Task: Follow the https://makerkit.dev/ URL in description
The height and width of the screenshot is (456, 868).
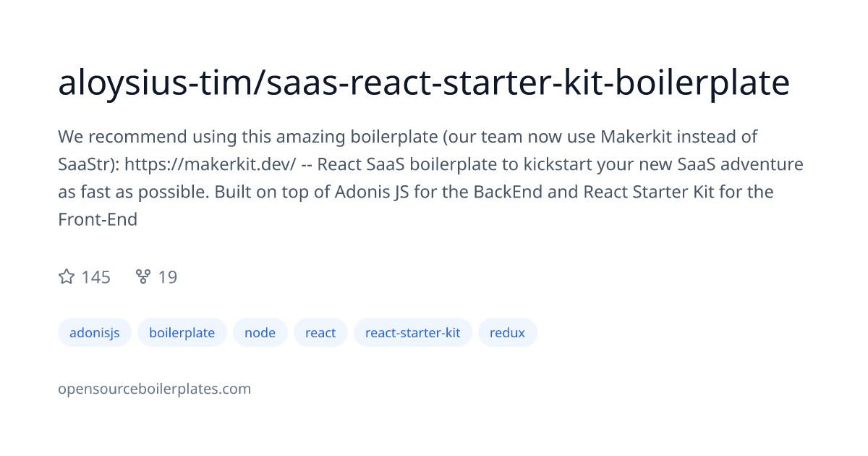Action: [x=210, y=164]
